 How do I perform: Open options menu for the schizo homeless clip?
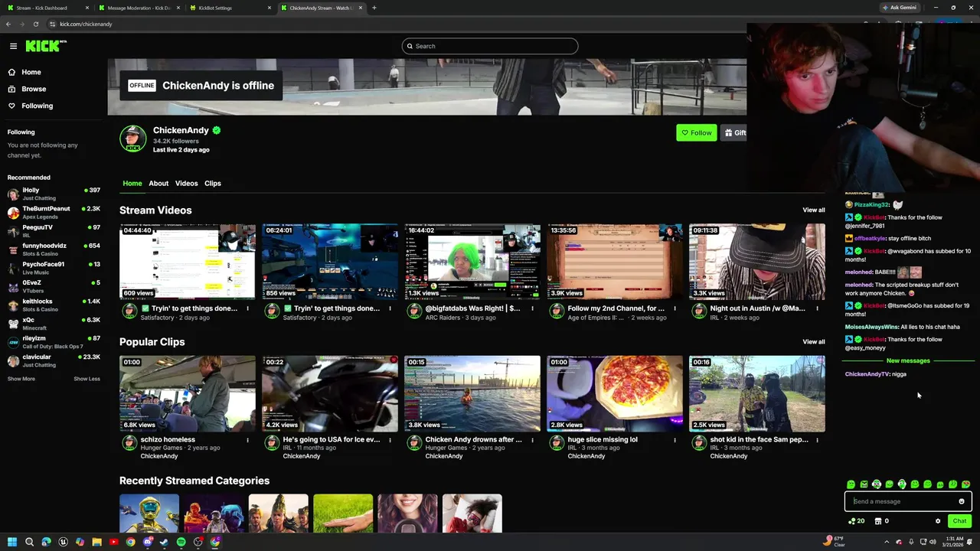coord(247,440)
